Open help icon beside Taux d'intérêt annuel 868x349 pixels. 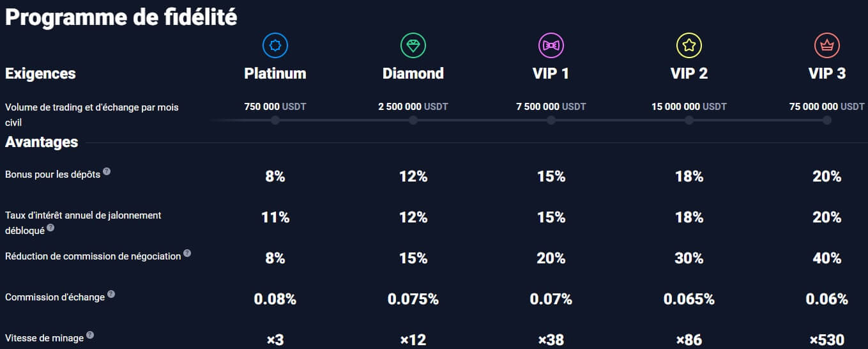[x=50, y=228]
